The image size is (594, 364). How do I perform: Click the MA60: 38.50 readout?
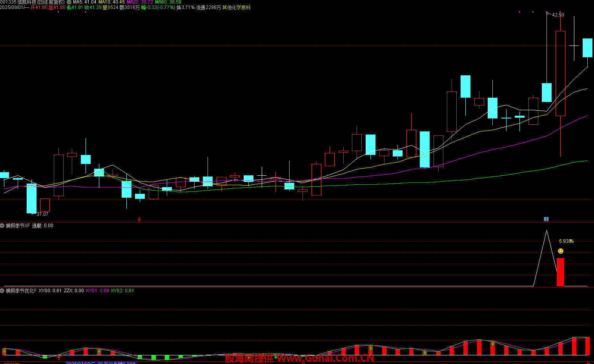click(168, 2)
